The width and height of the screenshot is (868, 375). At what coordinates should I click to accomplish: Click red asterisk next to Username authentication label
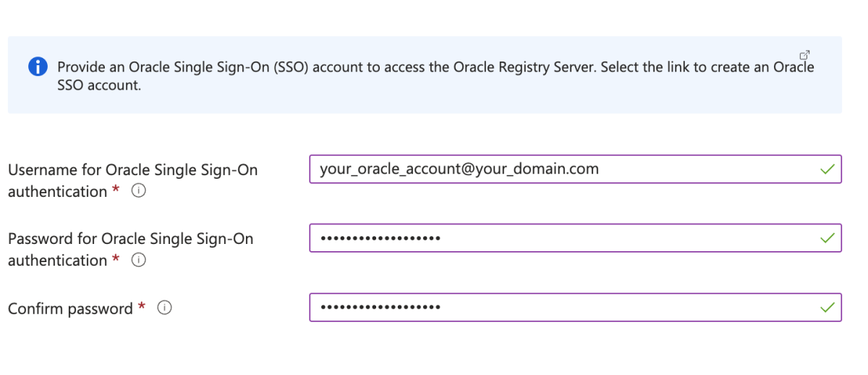point(116,190)
